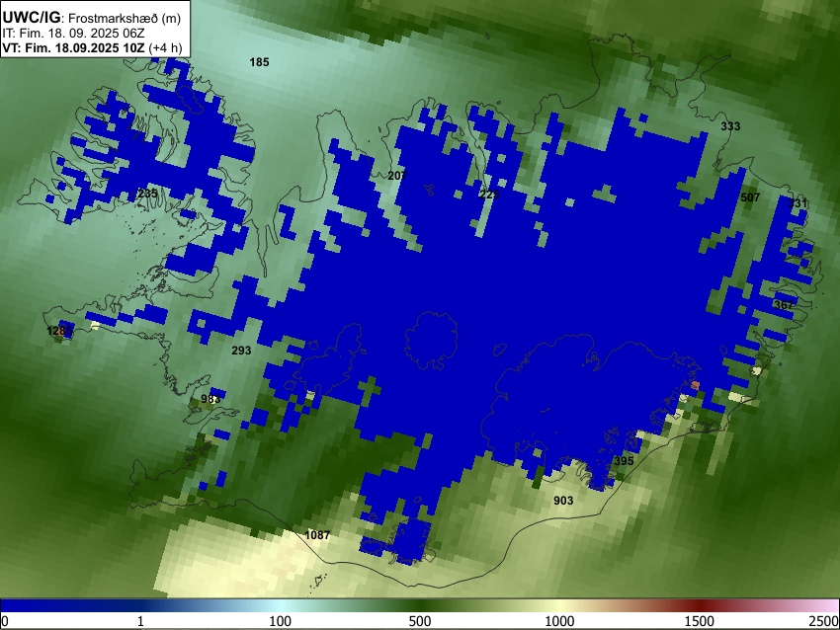Click the initial time line IT: Fim. 18. 09. 2025 06Z
The image size is (840, 630).
pyautogui.click(x=73, y=34)
